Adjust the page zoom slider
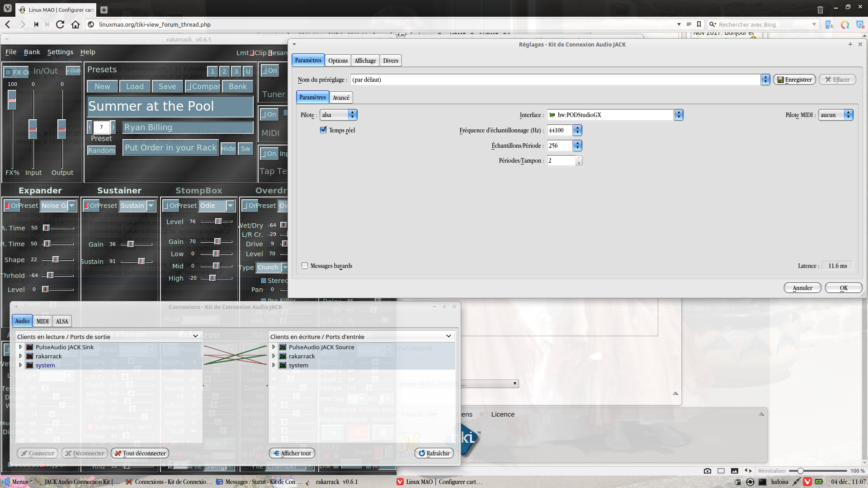Image resolution: width=868 pixels, height=488 pixels. [800, 471]
